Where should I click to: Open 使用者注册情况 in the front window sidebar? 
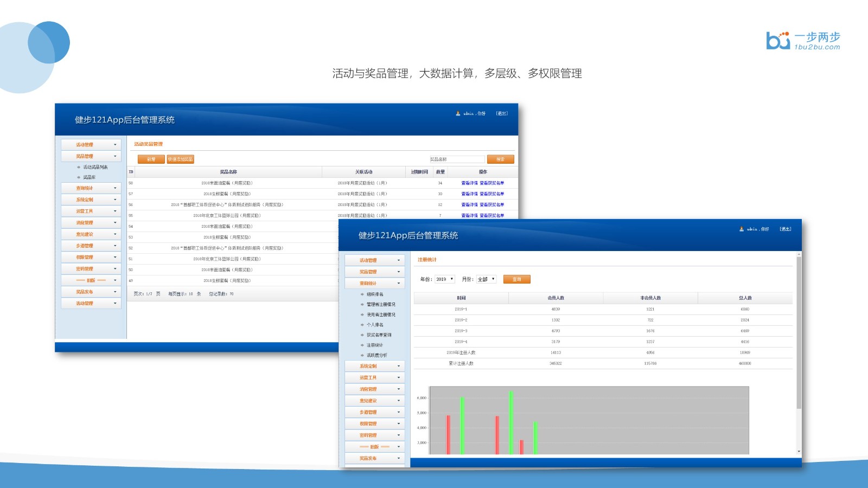click(381, 315)
